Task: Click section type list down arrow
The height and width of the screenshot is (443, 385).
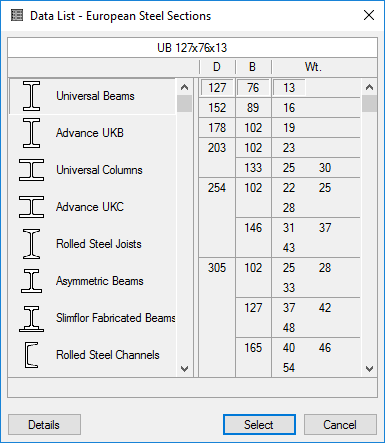Action: 184,369
